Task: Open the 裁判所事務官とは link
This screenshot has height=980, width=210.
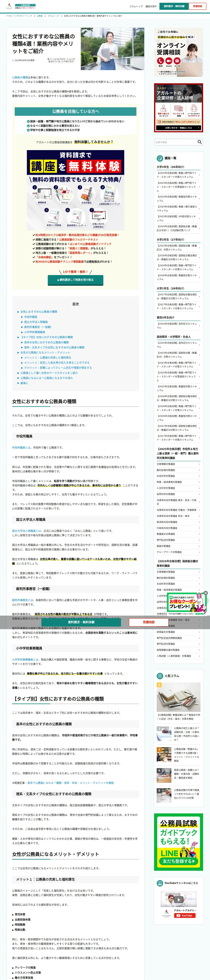Action: pyautogui.click(x=23, y=600)
